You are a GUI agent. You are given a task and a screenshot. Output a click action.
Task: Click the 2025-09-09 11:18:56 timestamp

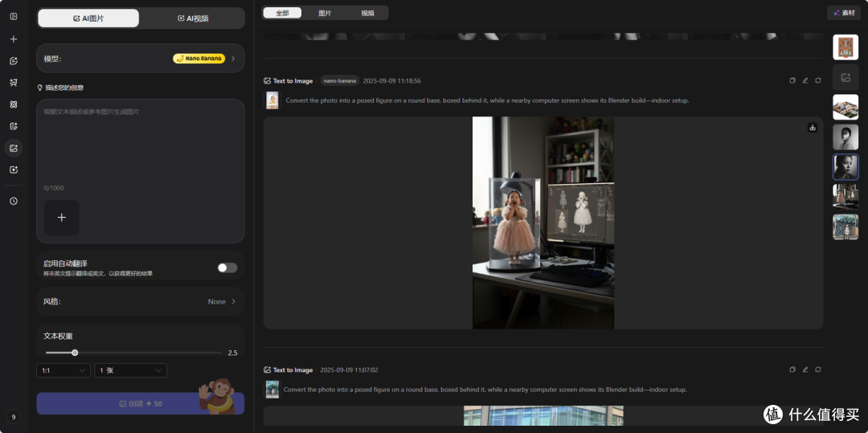click(392, 81)
